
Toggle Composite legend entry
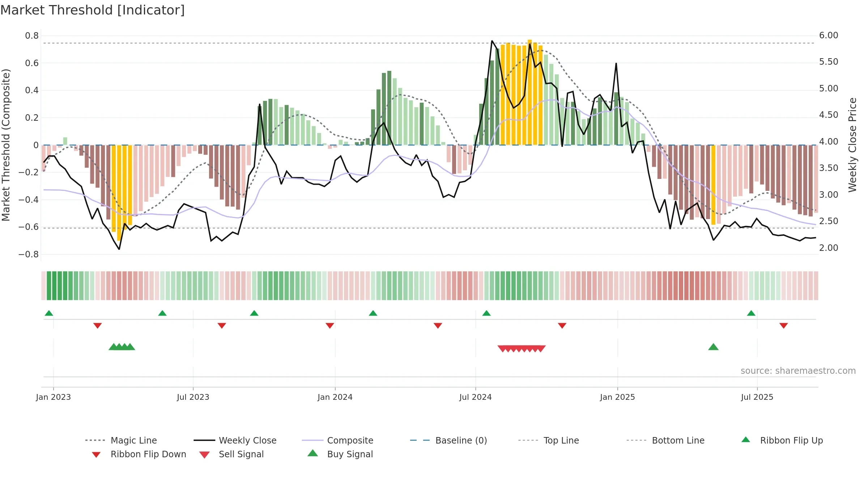coord(337,440)
